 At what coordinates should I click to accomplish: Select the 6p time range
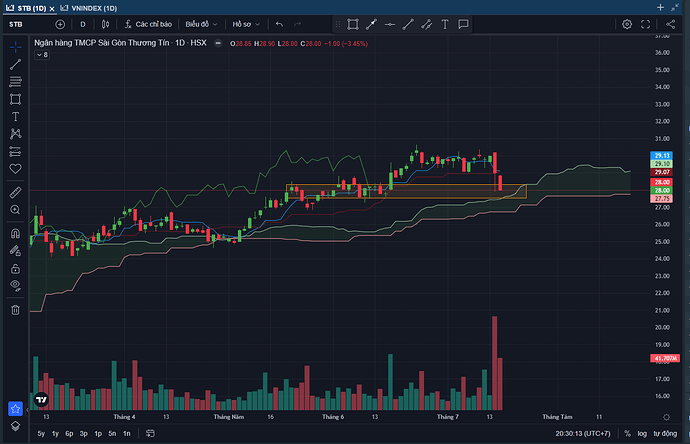[x=69, y=434]
